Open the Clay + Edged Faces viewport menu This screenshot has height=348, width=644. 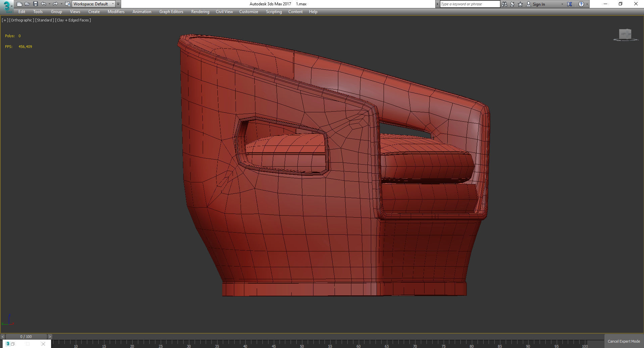[73, 20]
